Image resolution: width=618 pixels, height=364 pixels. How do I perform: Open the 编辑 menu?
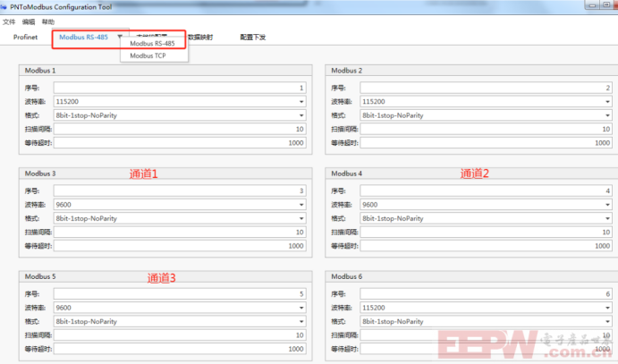(29, 21)
